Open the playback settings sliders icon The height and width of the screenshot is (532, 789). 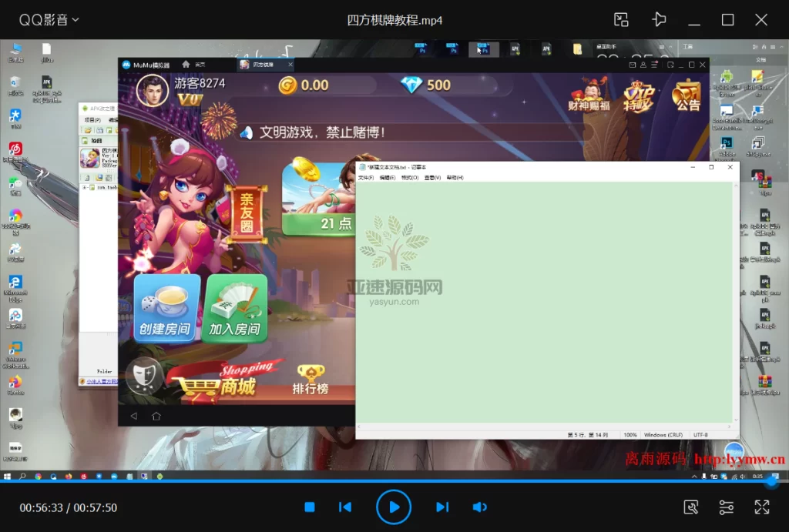click(x=726, y=507)
